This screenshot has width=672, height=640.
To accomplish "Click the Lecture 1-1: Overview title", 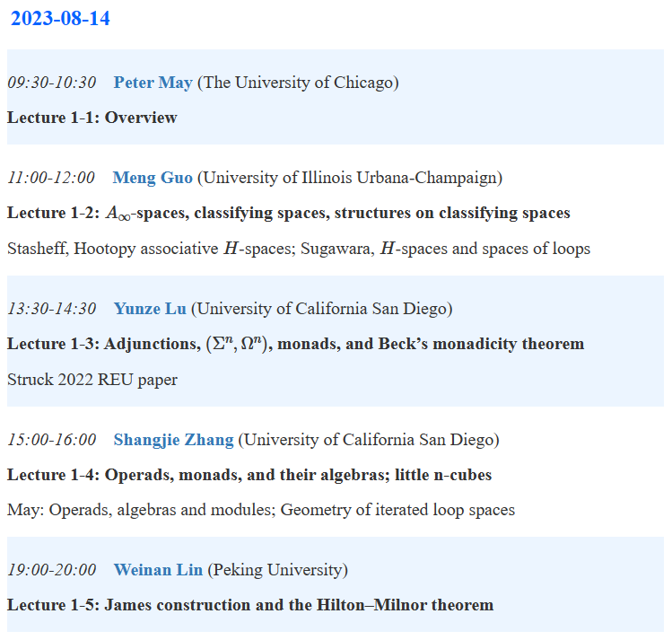I will coord(92,118).
